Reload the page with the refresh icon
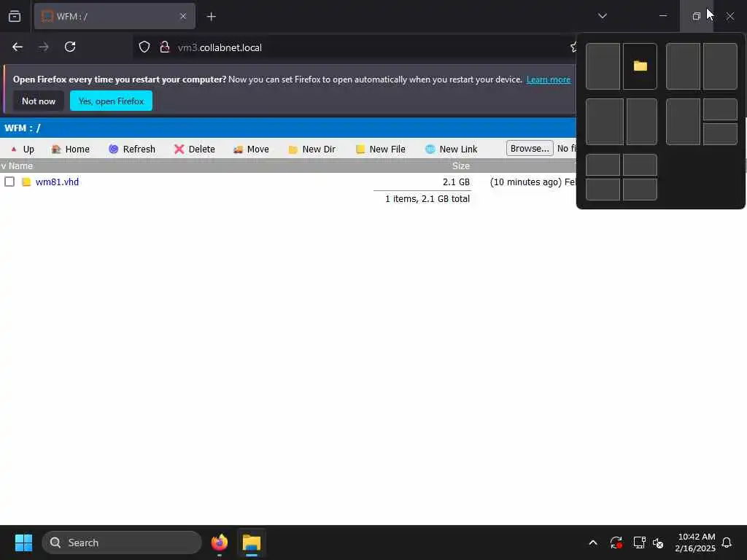This screenshot has width=747, height=560. pyautogui.click(x=70, y=47)
